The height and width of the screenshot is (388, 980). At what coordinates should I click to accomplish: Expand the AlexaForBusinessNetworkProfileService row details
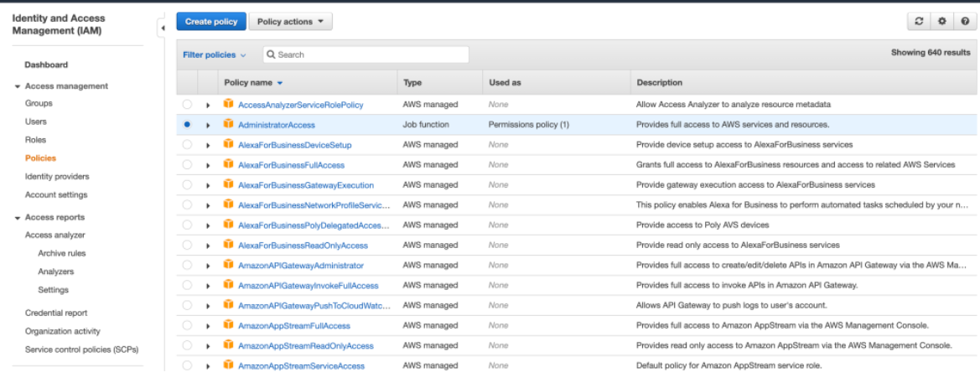tap(208, 205)
